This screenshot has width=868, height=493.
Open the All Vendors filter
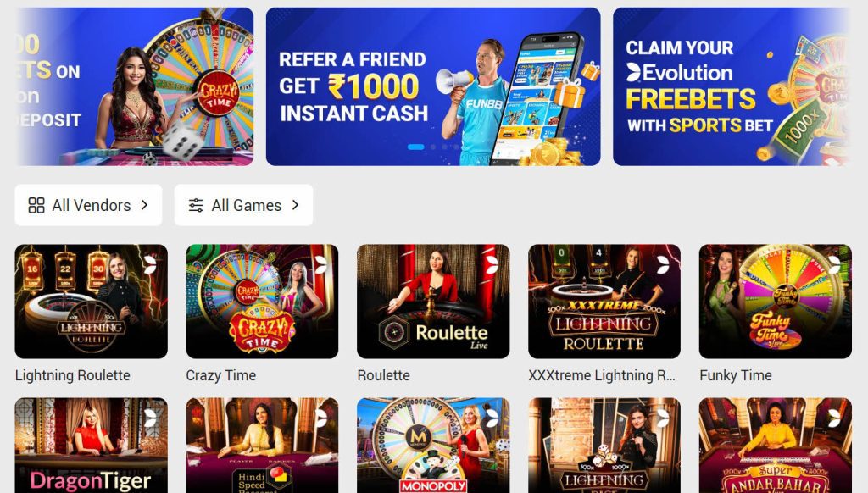(x=88, y=205)
